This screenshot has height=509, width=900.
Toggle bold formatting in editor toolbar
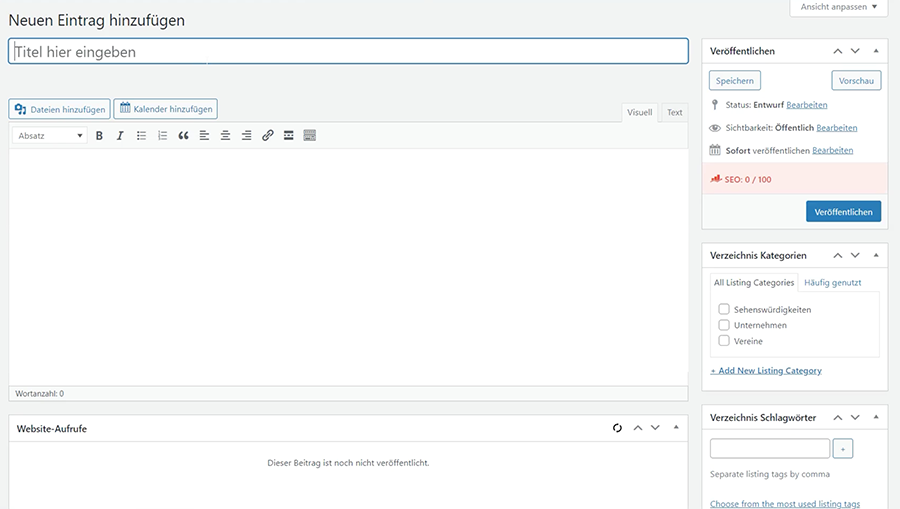pos(99,136)
